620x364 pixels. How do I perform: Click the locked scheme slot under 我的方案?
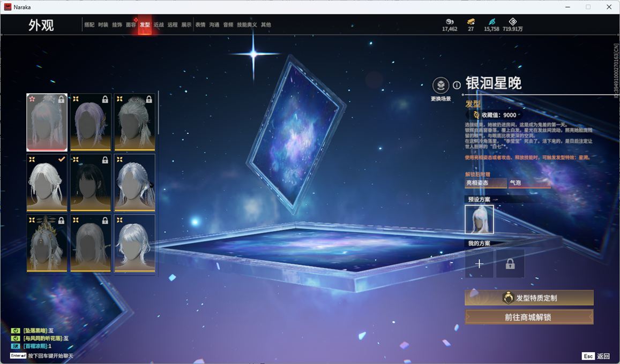(510, 263)
